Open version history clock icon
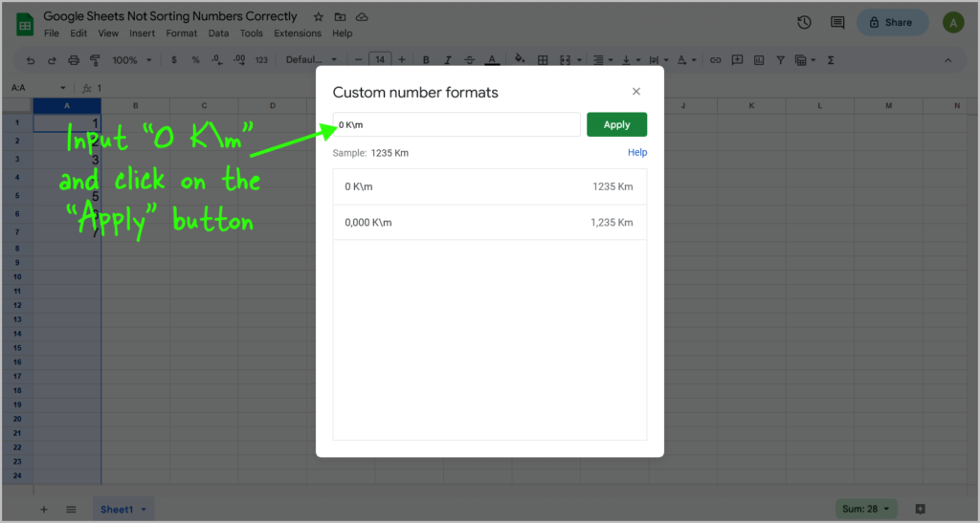 click(804, 22)
